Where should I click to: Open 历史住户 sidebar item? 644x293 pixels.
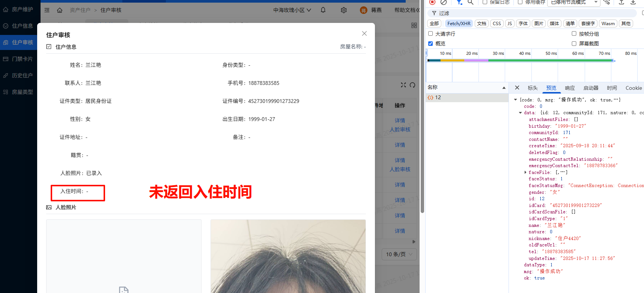[18, 76]
